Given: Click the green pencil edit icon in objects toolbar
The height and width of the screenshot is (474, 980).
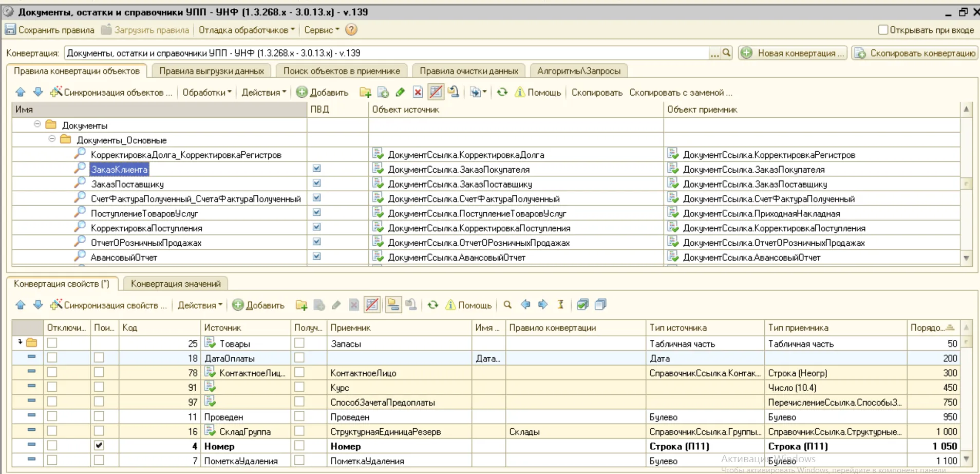Looking at the screenshot, I should coord(401,93).
